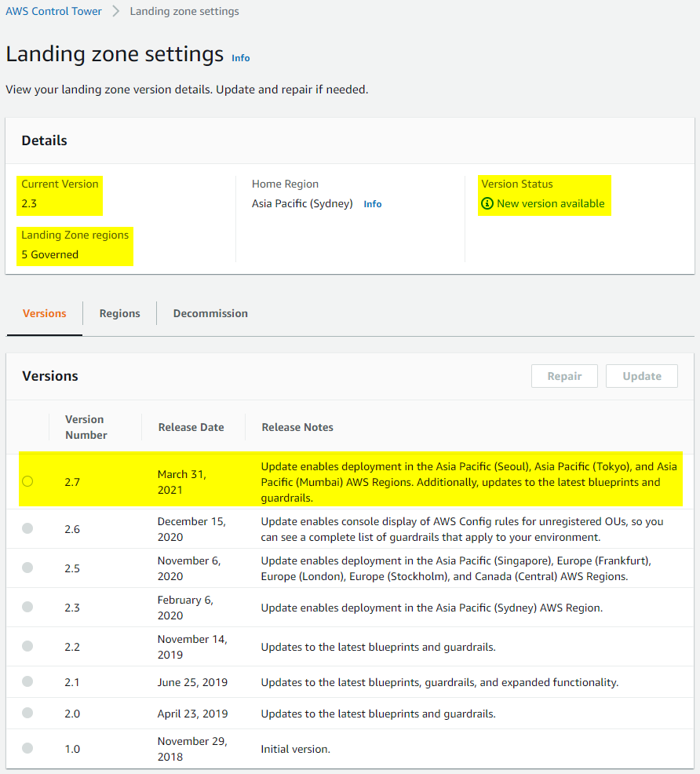Click the Update button
The width and height of the screenshot is (700, 774).
642,376
